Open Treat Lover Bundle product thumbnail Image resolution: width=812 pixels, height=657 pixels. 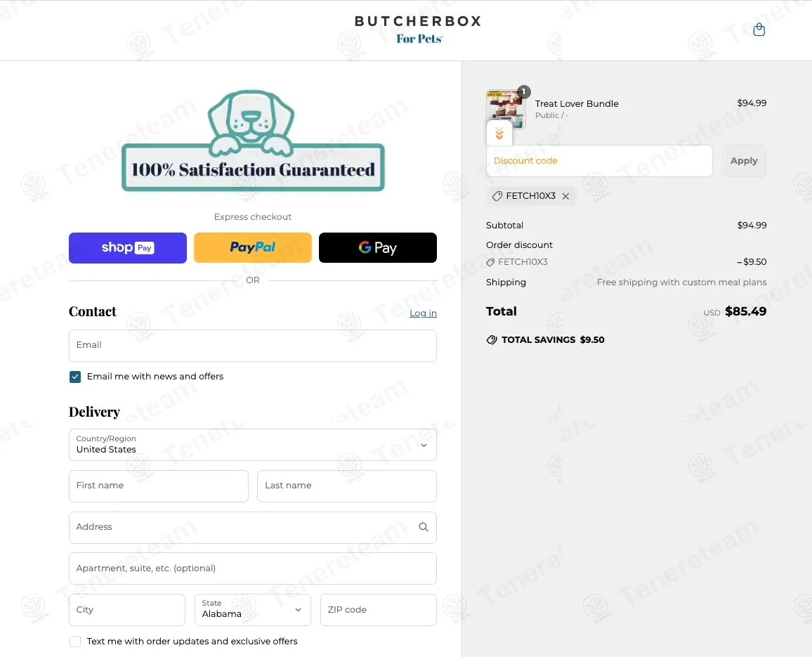506,109
